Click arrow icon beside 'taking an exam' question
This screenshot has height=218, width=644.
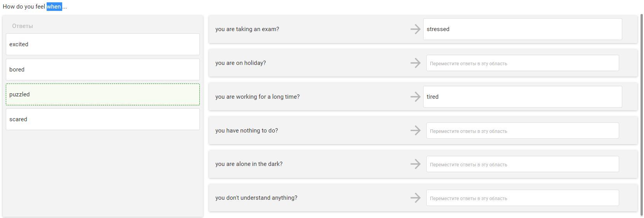[x=415, y=29]
